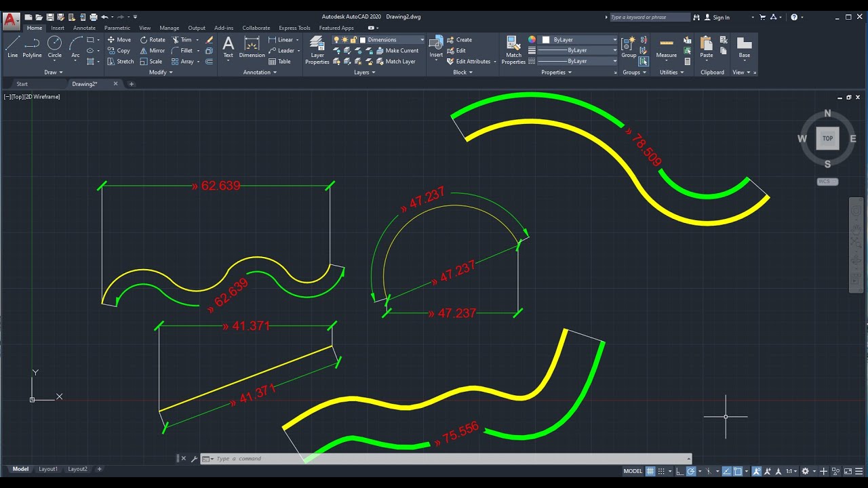The width and height of the screenshot is (868, 488).
Task: Insert a Table from Annotation panel
Action: click(280, 62)
